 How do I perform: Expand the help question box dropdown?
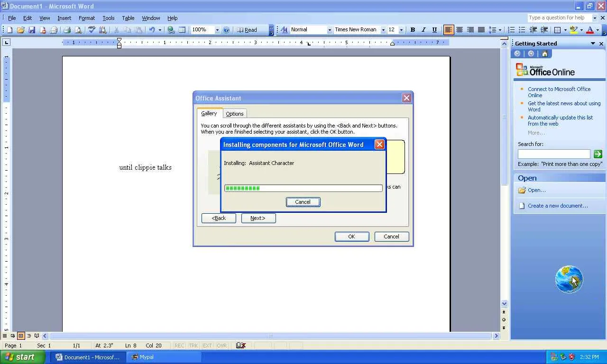pyautogui.click(x=595, y=18)
